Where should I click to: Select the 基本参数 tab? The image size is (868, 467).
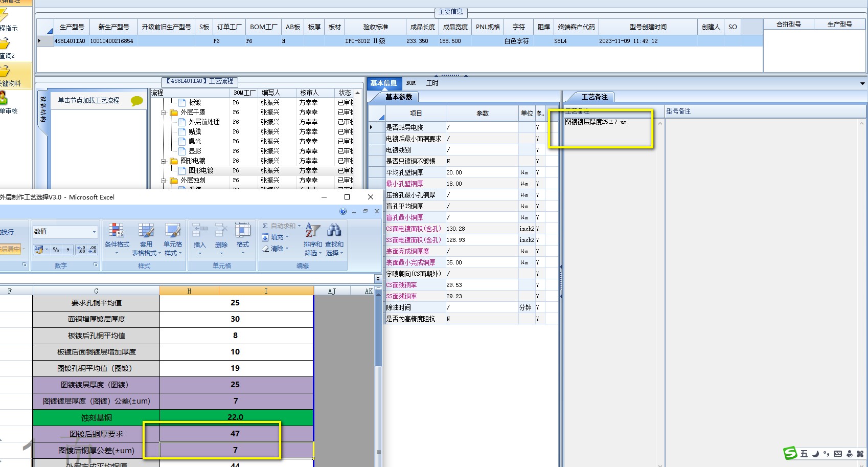pyautogui.click(x=398, y=97)
